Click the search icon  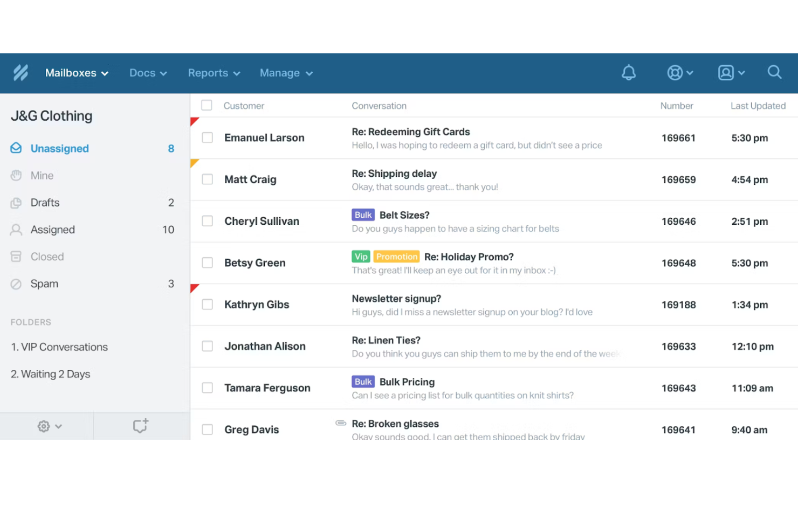coord(774,72)
